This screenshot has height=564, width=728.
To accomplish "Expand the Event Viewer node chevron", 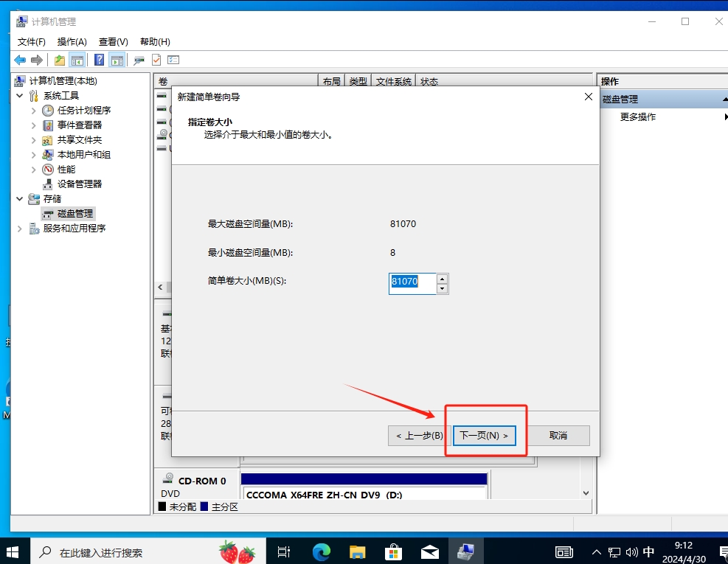I will coord(33,125).
